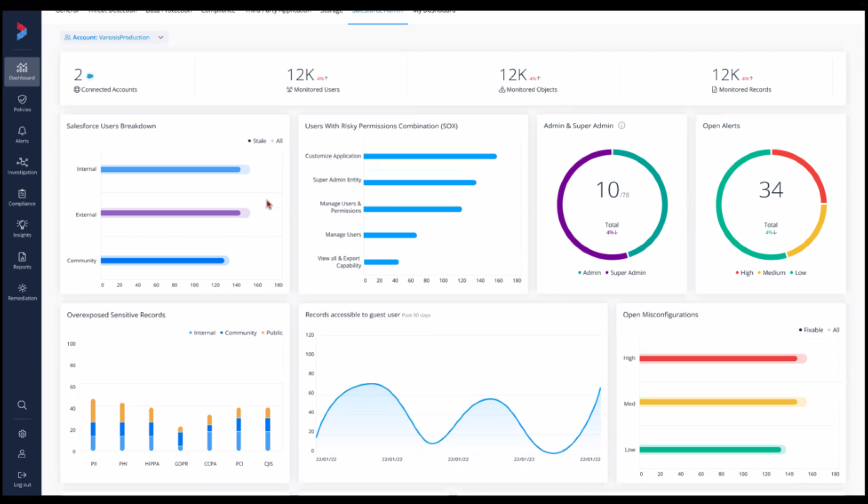Click the HIPPA stacked bar

[x=151, y=429]
